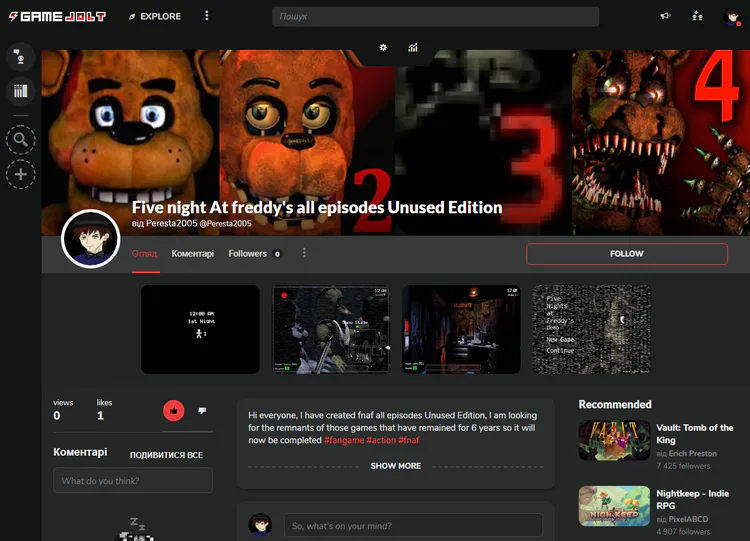Open the chat sidebar icon
Viewport: 750px width, 541px height.
coord(21,57)
